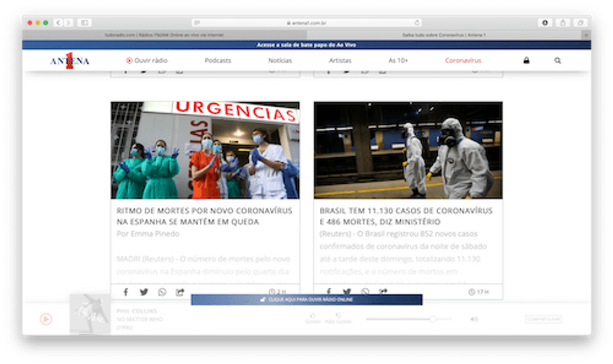This screenshot has width=613, height=364.
Task: Show all tabs overview icon
Action: click(580, 23)
